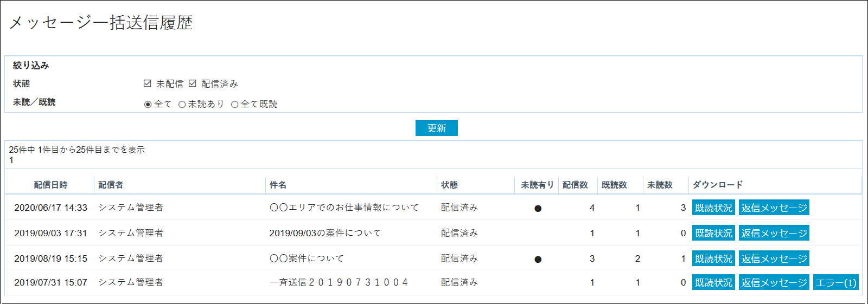Viewport: 868px width, 304px height.
Task: Click the date 2019/07/31 15:07
Action: (50, 282)
